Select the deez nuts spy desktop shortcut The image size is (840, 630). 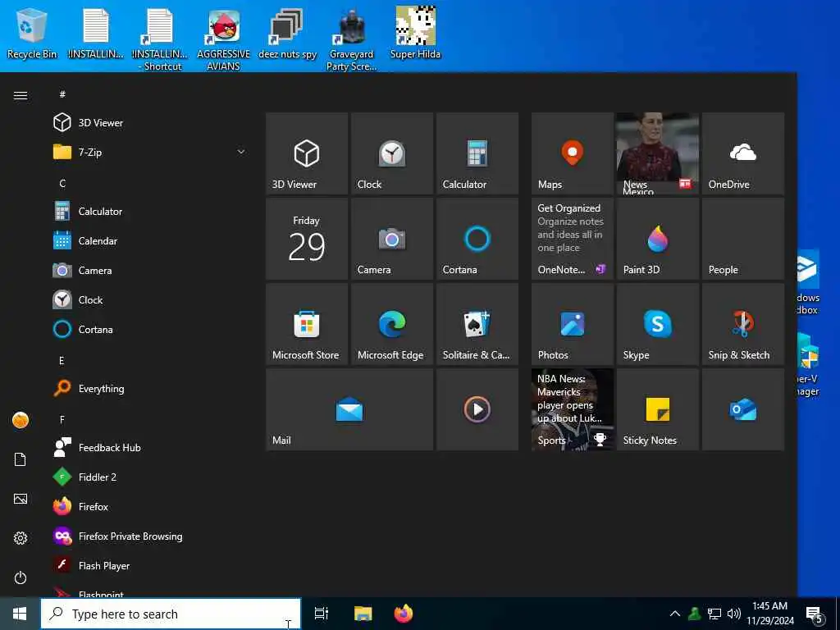pyautogui.click(x=287, y=34)
